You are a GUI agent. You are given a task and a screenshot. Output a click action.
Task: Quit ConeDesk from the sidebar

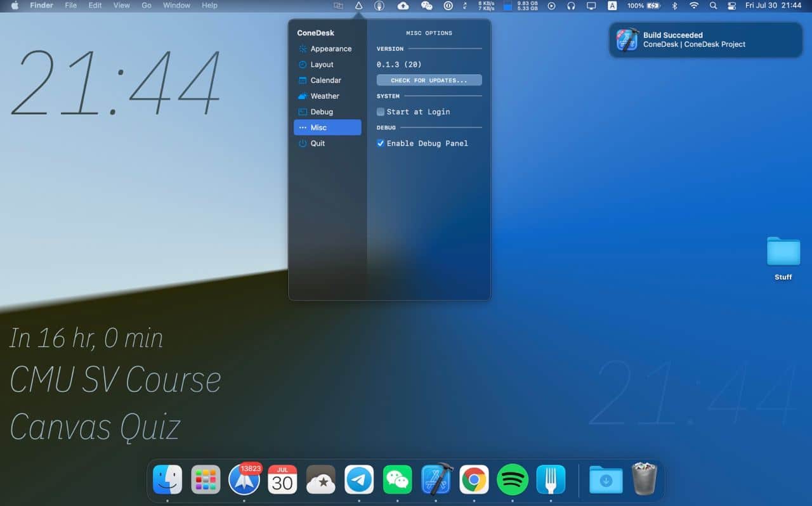327,143
